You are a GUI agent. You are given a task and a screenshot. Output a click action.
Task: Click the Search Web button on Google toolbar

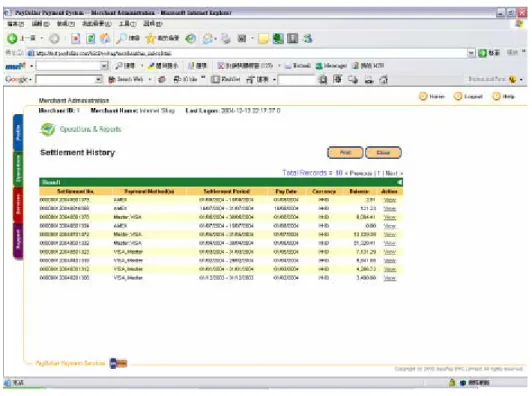coord(126,79)
